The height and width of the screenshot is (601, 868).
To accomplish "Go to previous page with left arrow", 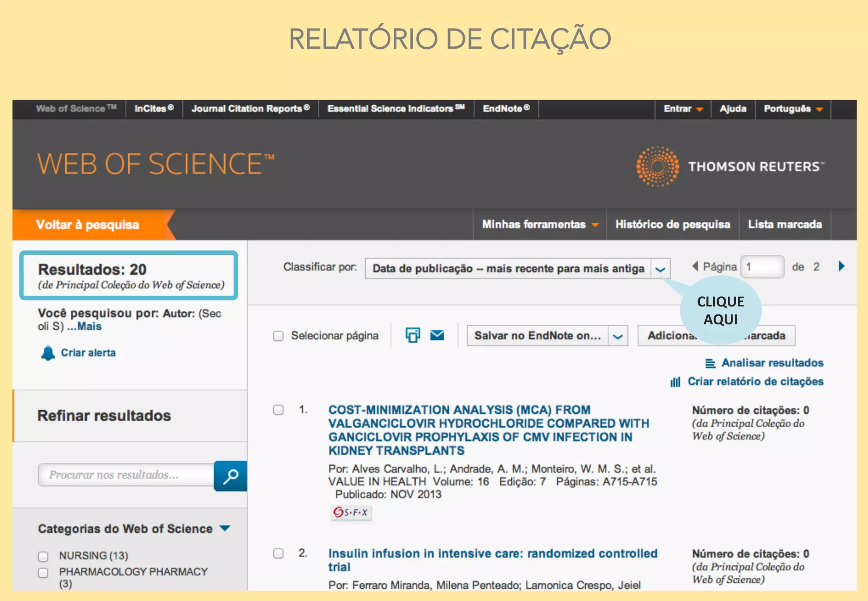I will click(695, 266).
